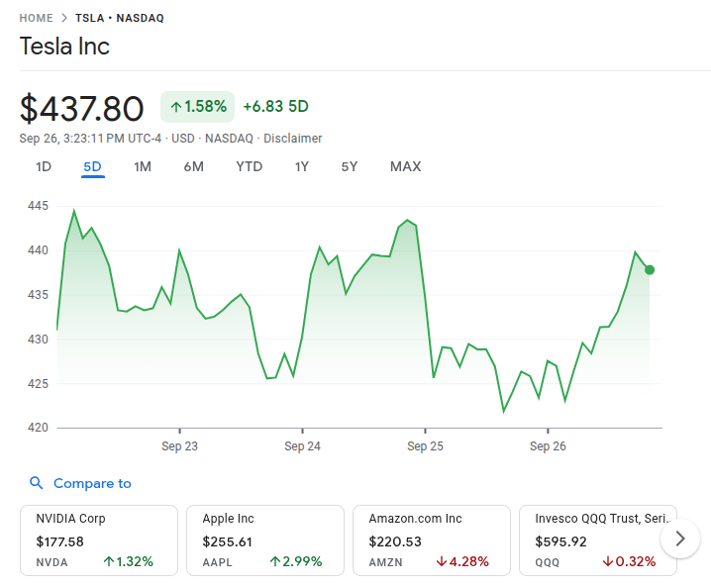Select the 5D time range tab
The width and height of the screenshot is (711, 588).
click(x=92, y=167)
